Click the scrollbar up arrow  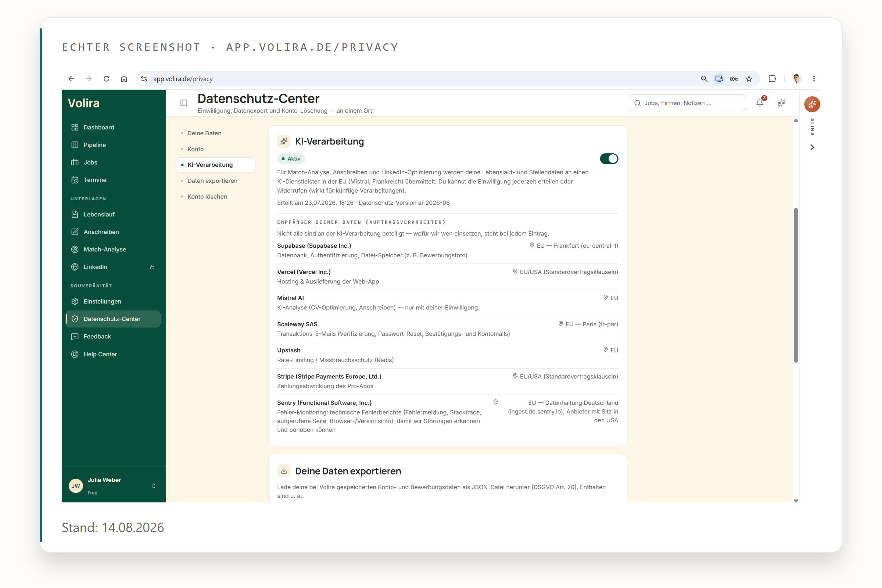point(796,121)
